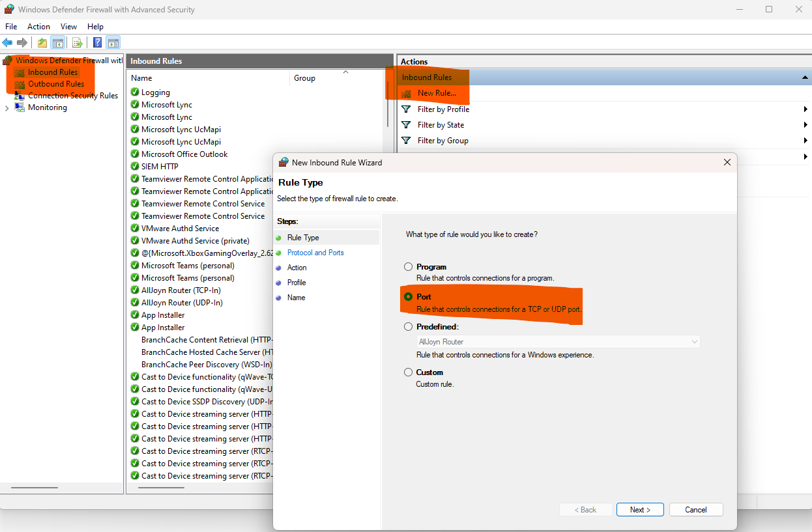
Task: Cancel the New Inbound Rule Wizard
Action: tap(696, 510)
